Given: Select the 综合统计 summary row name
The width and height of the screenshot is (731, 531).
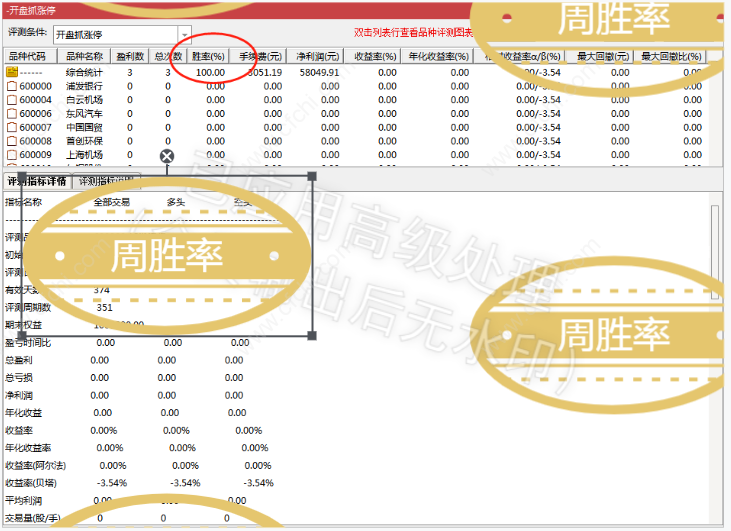Looking at the screenshot, I should pos(84,73).
